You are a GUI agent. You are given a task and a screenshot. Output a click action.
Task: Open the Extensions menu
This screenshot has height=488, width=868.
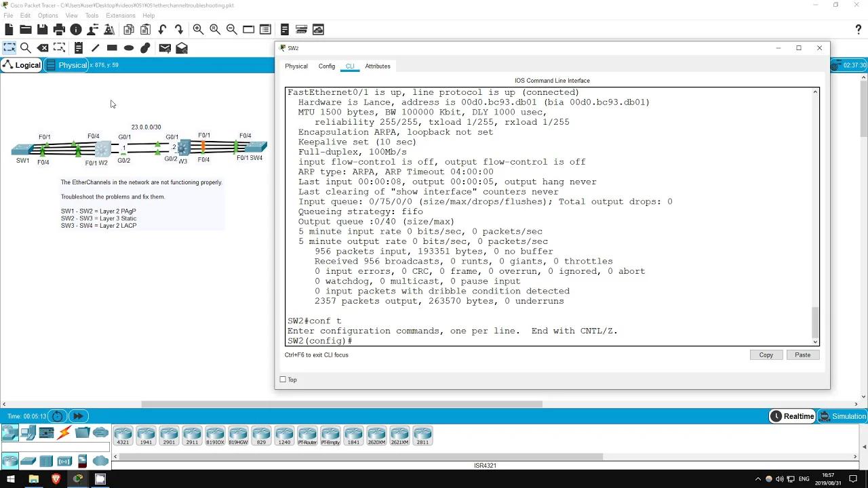121,15
